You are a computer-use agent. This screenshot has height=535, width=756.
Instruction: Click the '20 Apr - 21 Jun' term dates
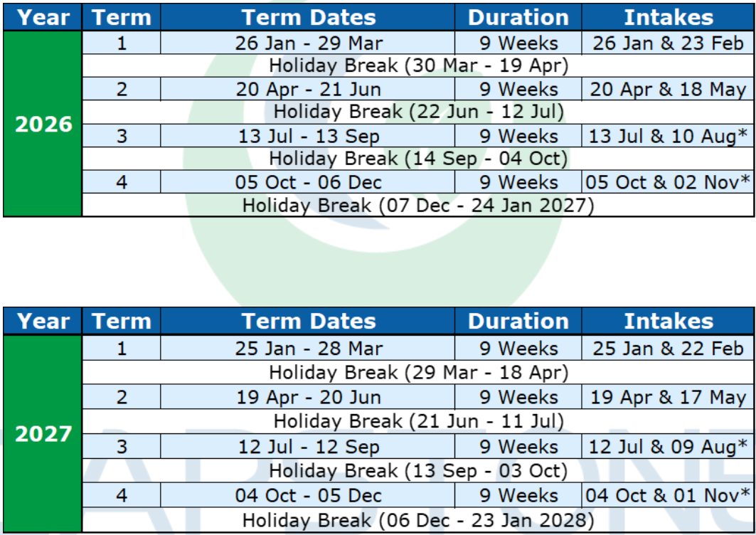pyautogui.click(x=308, y=90)
